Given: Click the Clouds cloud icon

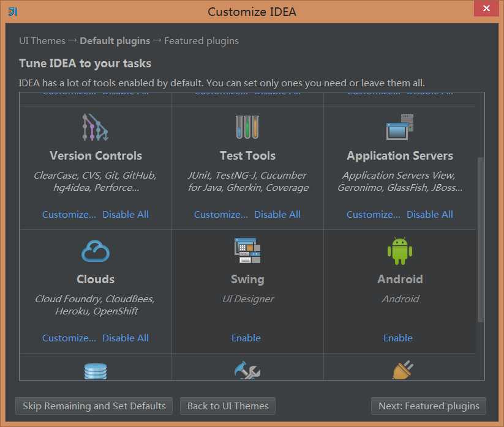Looking at the screenshot, I should coord(96,251).
